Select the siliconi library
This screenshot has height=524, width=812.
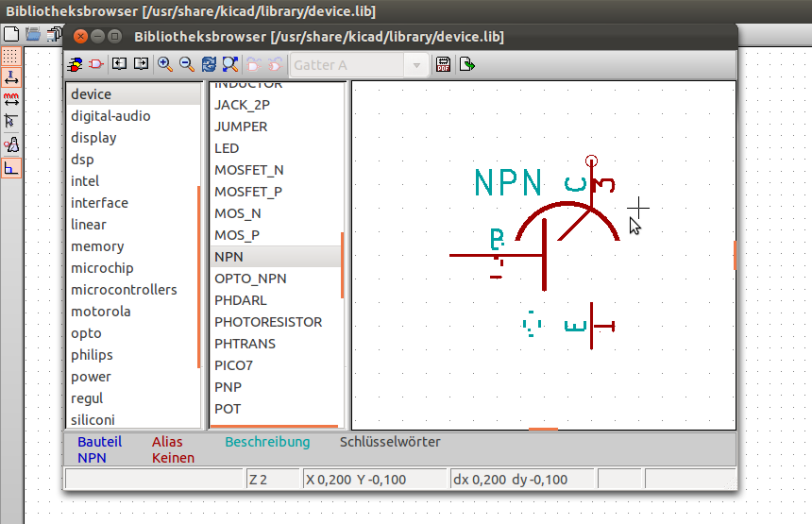point(133,419)
